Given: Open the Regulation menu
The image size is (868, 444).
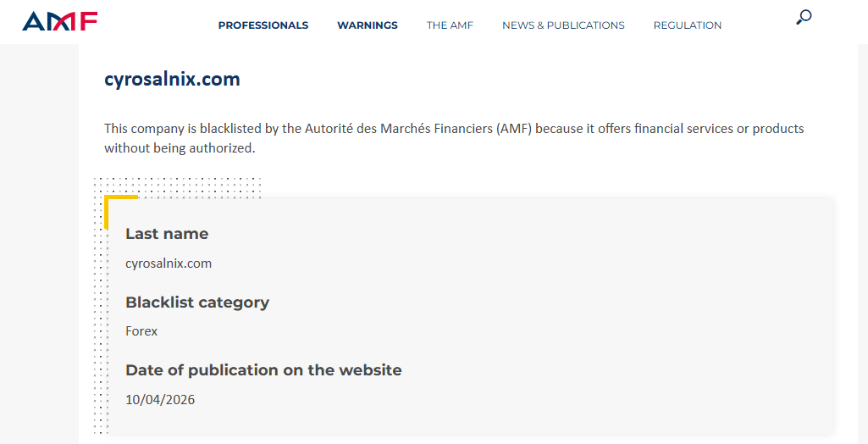Looking at the screenshot, I should click(688, 25).
